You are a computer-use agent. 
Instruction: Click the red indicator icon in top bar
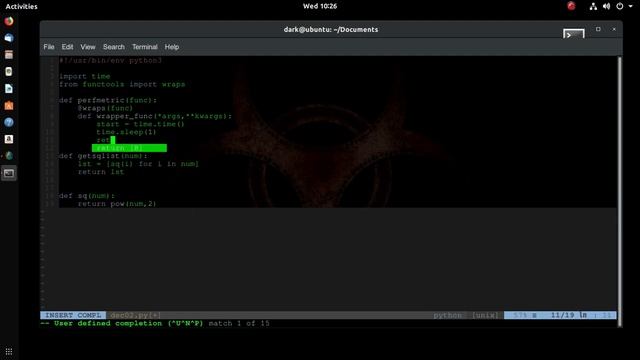click(x=571, y=6)
